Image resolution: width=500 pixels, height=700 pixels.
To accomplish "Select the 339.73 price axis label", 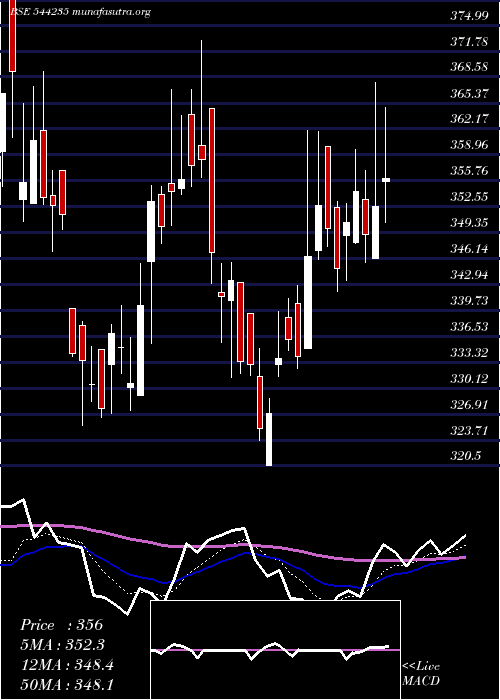I will [x=469, y=300].
